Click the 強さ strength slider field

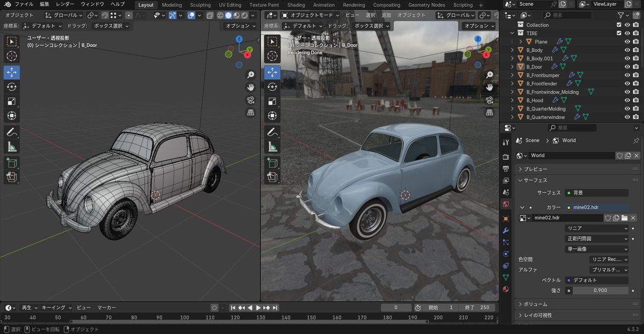(x=600, y=291)
